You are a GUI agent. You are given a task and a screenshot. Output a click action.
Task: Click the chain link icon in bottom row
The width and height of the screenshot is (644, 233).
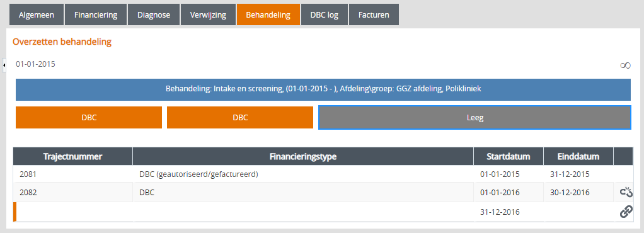click(626, 212)
